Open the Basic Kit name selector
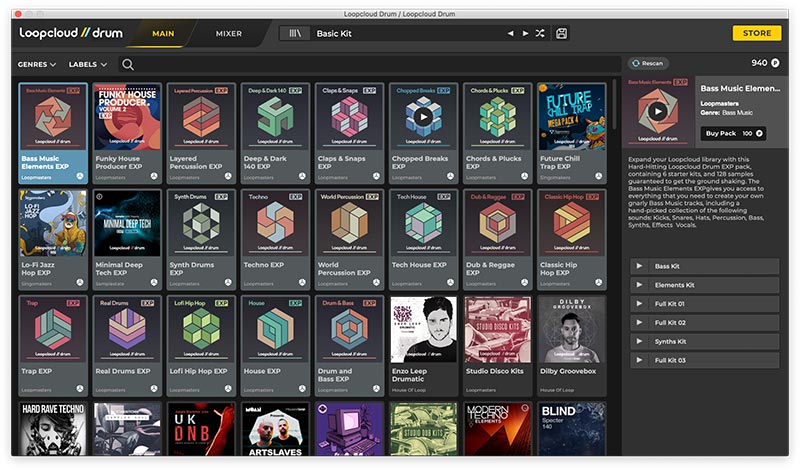This screenshot has height=470, width=800. tap(408, 34)
